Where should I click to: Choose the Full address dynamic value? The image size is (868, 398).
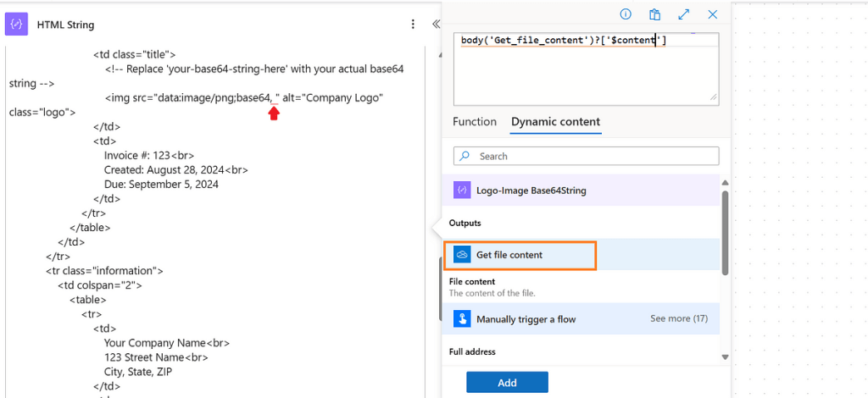click(x=471, y=351)
